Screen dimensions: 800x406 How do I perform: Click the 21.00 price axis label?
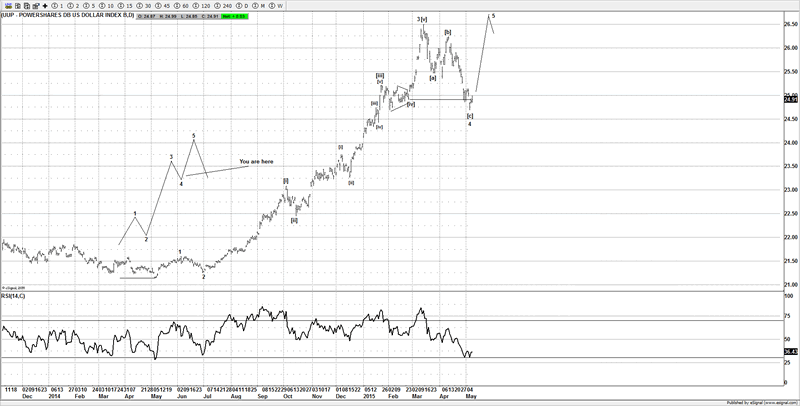point(791,285)
